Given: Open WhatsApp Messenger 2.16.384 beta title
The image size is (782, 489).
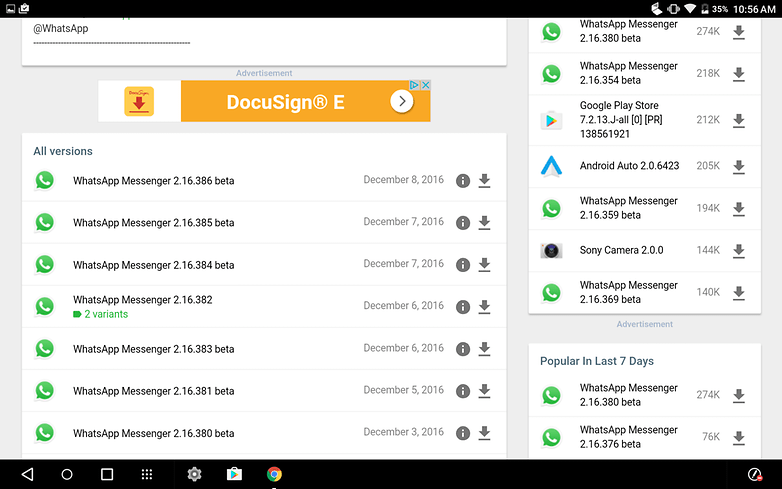Looking at the screenshot, I should (x=154, y=265).
